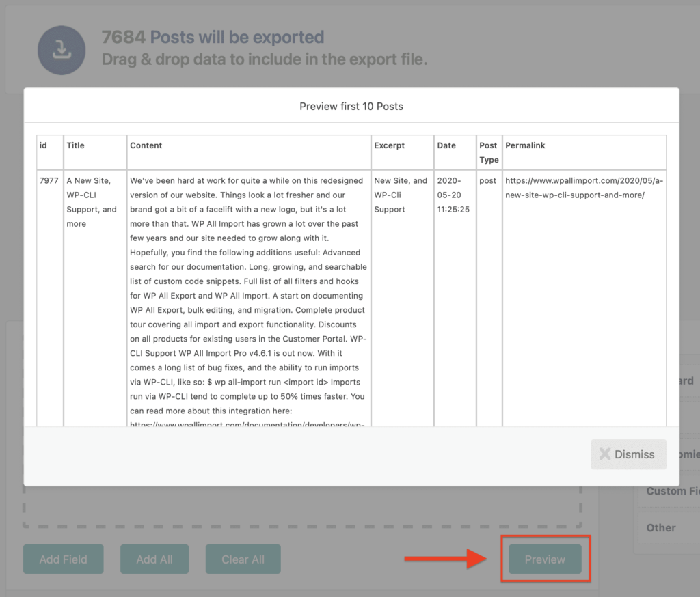Click the wpallimport.com permalink URL
700x597 pixels.
(584, 188)
